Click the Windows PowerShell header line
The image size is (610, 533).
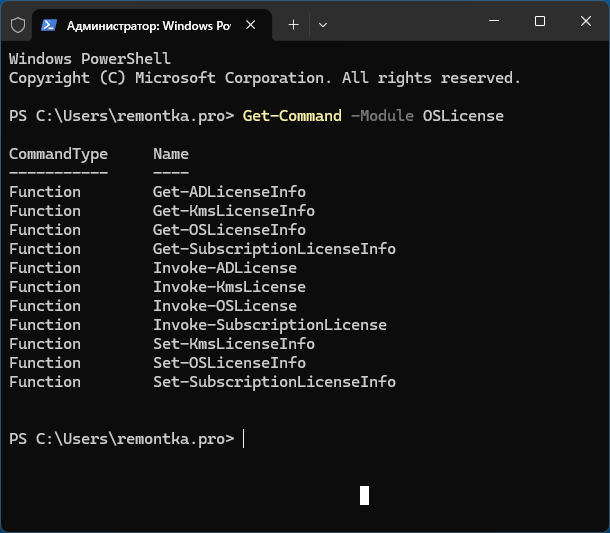click(90, 59)
